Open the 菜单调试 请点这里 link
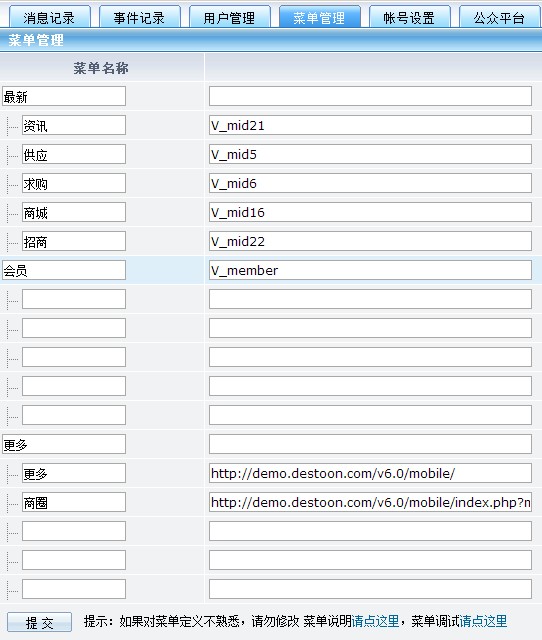Image resolution: width=542 pixels, height=640 pixels. [x=483, y=621]
